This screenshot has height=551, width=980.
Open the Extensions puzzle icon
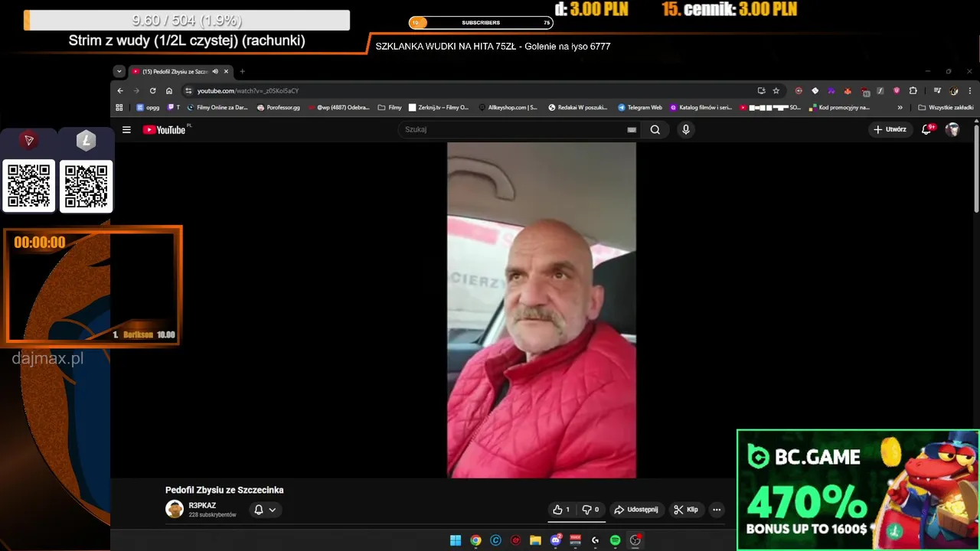[913, 90]
